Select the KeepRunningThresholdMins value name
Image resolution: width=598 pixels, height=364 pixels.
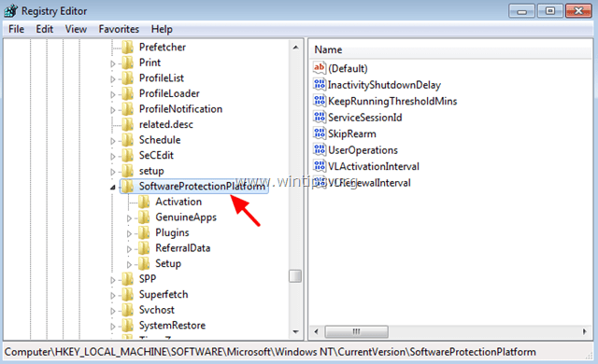392,102
